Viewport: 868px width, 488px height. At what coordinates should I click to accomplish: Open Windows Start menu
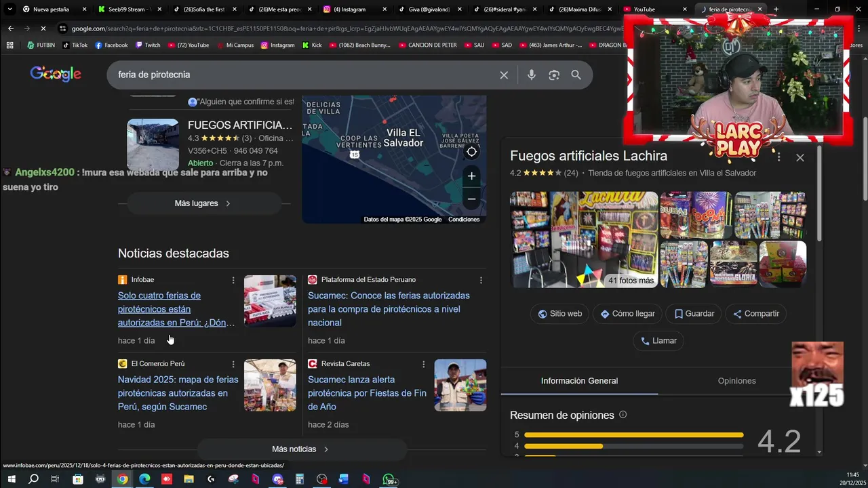tap(11, 479)
